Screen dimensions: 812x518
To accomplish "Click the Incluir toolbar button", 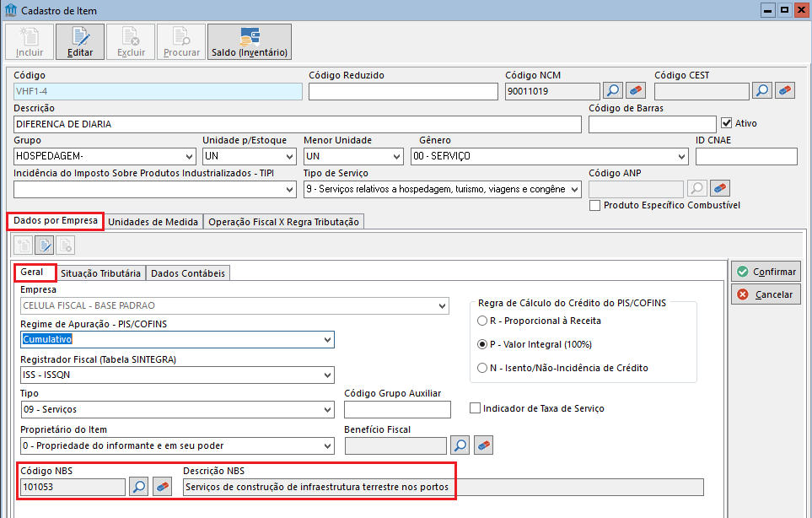I will click(30, 42).
